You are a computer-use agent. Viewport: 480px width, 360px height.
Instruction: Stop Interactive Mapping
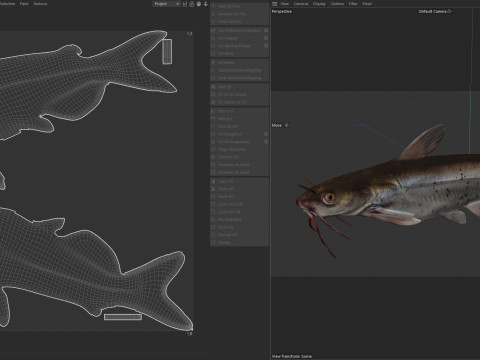pos(239,78)
